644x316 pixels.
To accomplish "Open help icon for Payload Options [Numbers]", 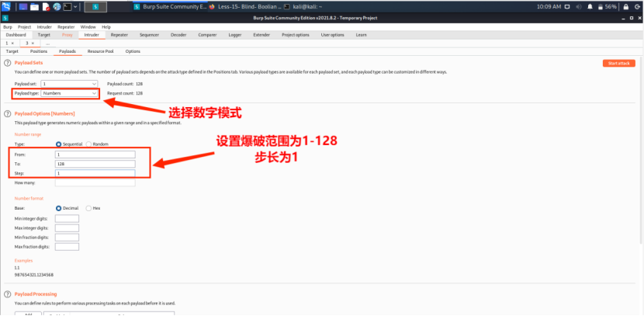I will click(7, 113).
